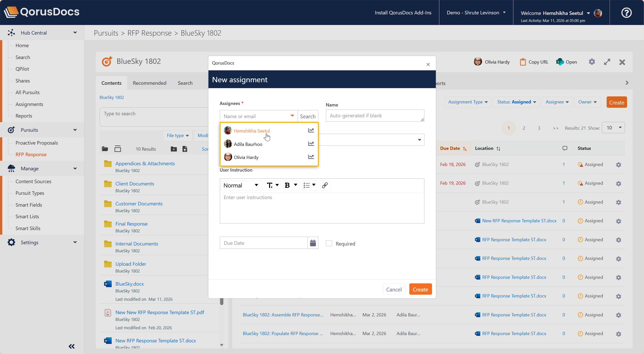This screenshot has width=644, height=354.
Task: Open Assignments in Hub Central menu
Action: click(x=29, y=104)
